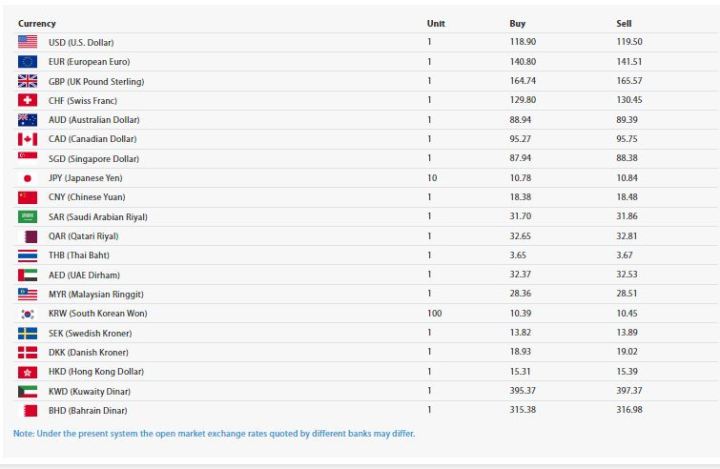Select the Kuwaity Dinar flag icon
Viewport: 720px width, 469px height.
(x=28, y=391)
